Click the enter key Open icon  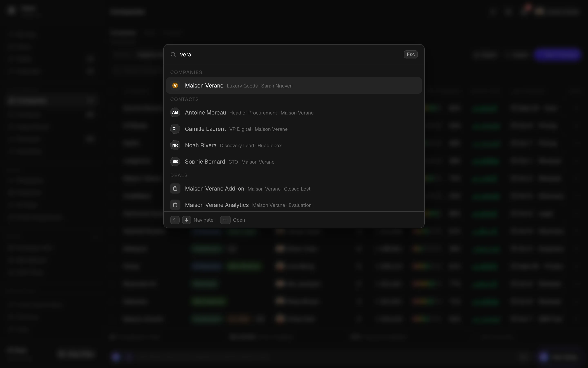[225, 220]
